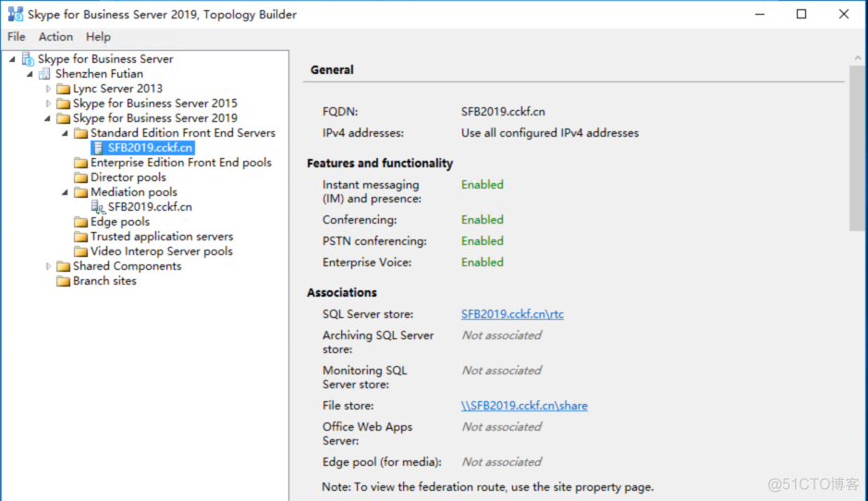This screenshot has width=868, height=501.
Task: Collapse the Mediation pools tree node
Action: pyautogui.click(x=66, y=192)
